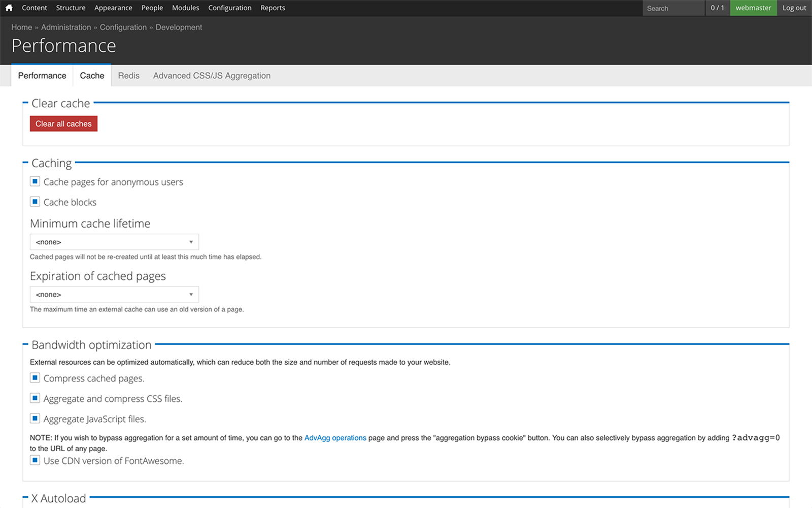
Task: Open the Modules admin menu
Action: tap(186, 8)
